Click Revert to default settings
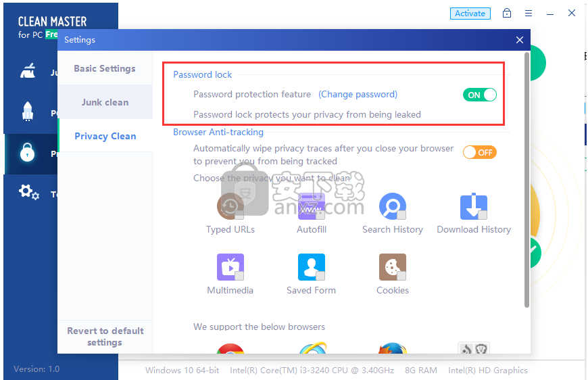Image resolution: width=588 pixels, height=380 pixels. 105,337
